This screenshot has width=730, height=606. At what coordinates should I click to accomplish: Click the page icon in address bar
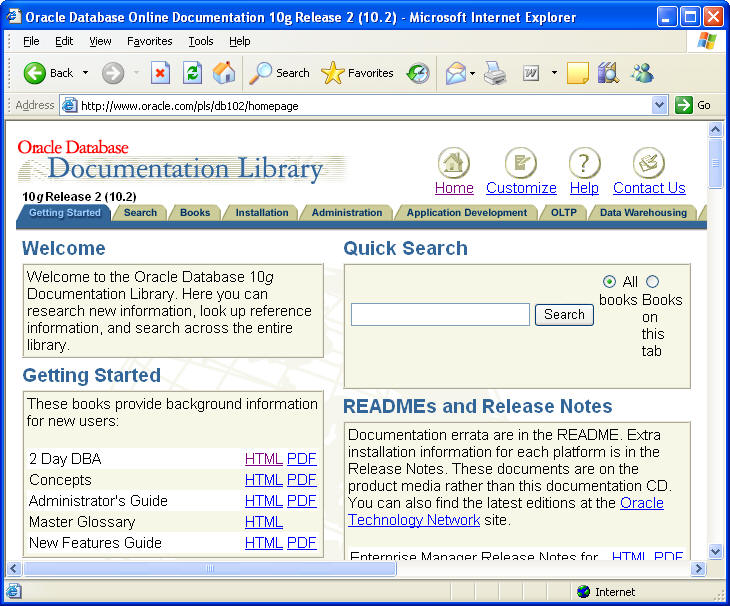(69, 105)
